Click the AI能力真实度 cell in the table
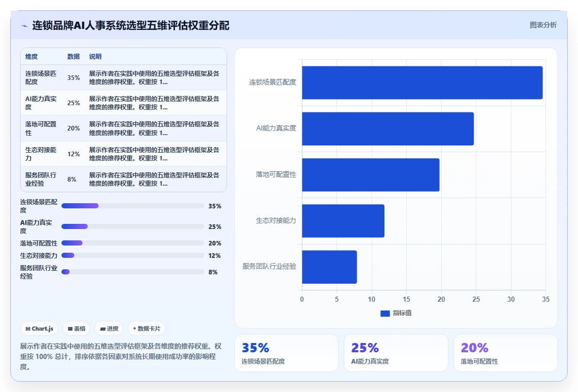The image size is (578, 392). [41, 103]
